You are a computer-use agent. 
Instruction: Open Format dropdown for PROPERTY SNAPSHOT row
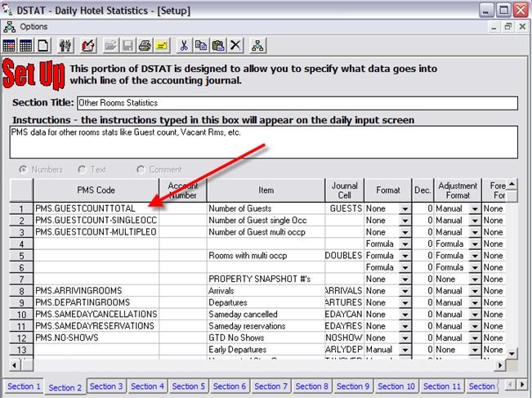coord(405,279)
